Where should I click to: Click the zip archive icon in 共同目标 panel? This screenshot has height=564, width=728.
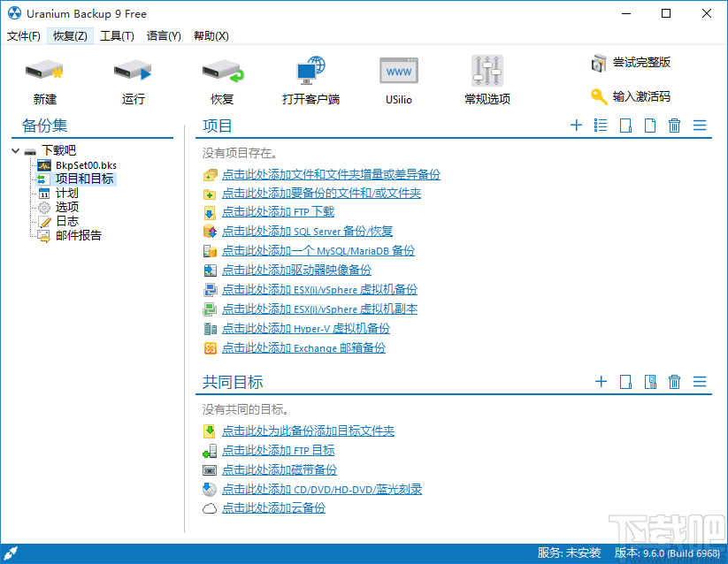tap(650, 382)
